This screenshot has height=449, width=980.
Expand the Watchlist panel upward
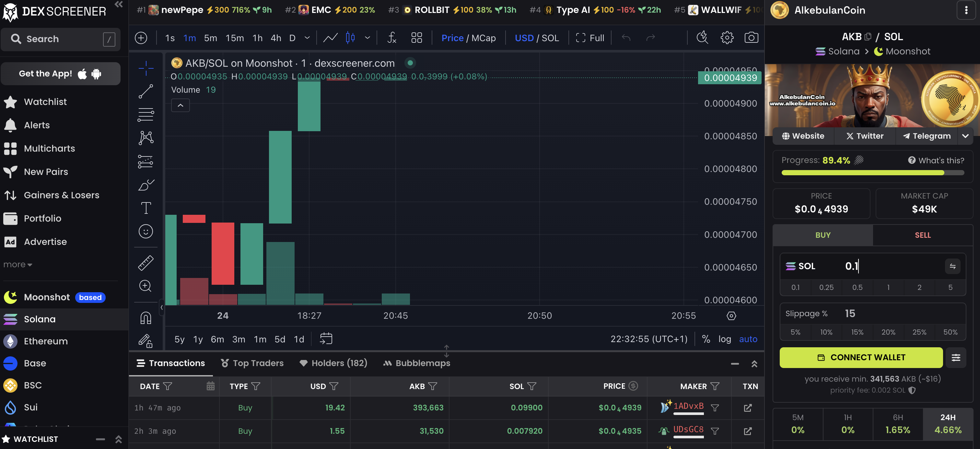(x=118, y=439)
